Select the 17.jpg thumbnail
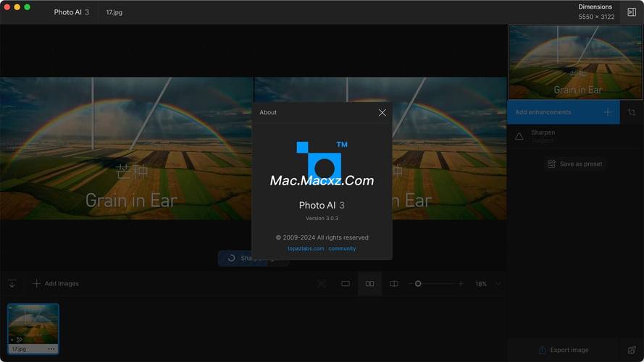The image size is (644, 362). [33, 324]
